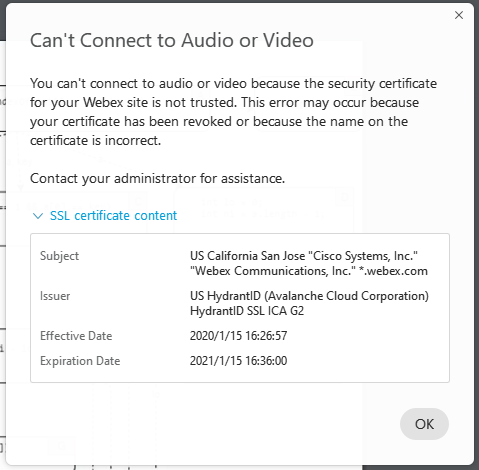The width and height of the screenshot is (479, 470).
Task: Close the error dialog with the X
Action: pyautogui.click(x=459, y=15)
